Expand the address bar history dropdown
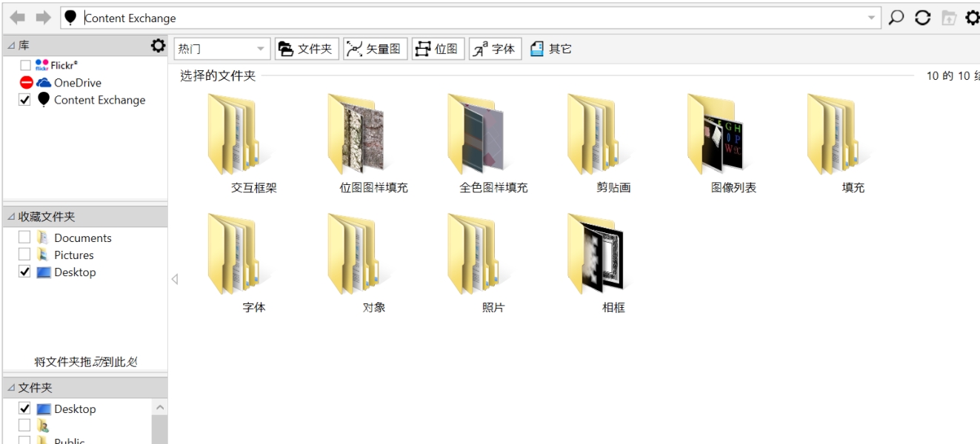 coord(871,18)
